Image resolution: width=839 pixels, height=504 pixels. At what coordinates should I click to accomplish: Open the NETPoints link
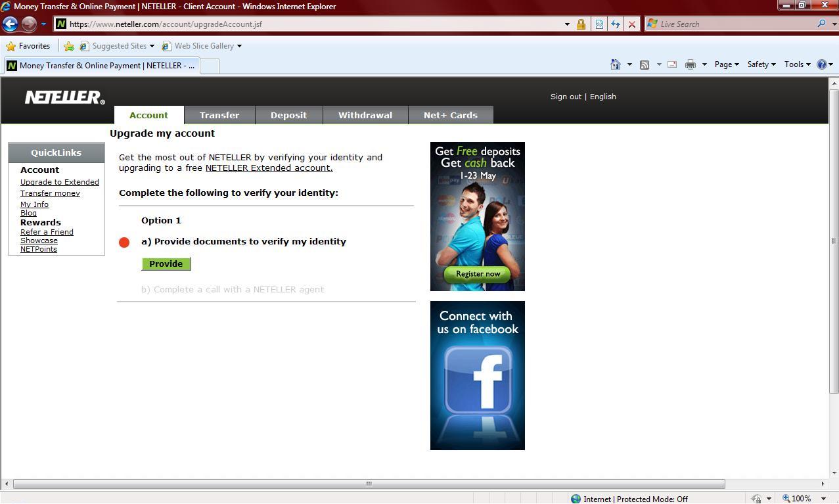coord(39,249)
